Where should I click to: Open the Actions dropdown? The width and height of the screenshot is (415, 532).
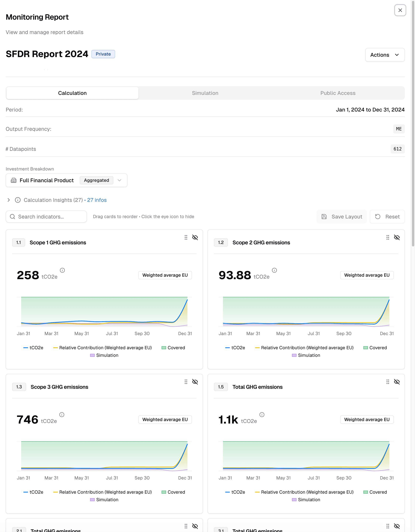[385, 55]
